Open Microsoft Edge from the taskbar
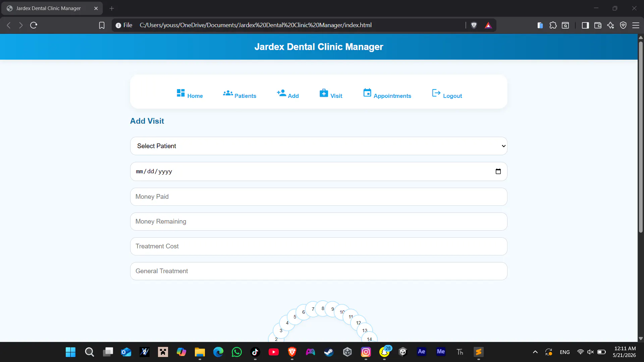Image resolution: width=644 pixels, height=362 pixels. 218,352
